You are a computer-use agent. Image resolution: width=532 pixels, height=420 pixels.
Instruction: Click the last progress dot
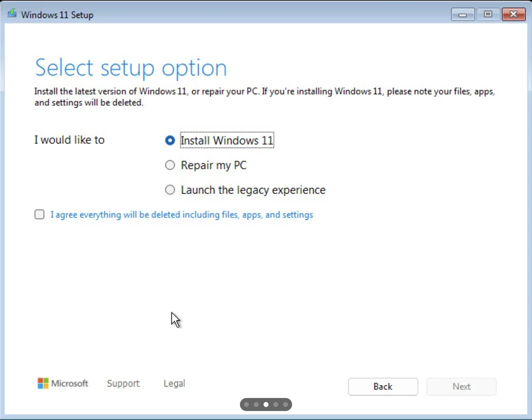coord(286,405)
